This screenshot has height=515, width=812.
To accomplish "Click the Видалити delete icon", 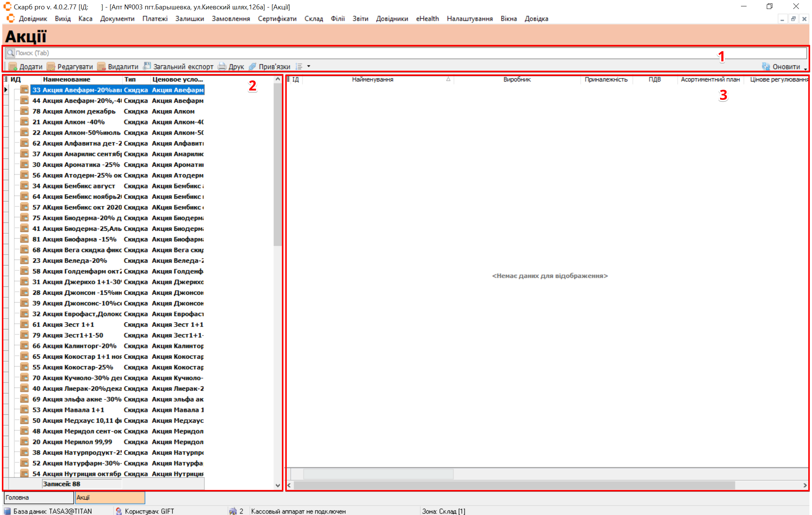I will (101, 67).
